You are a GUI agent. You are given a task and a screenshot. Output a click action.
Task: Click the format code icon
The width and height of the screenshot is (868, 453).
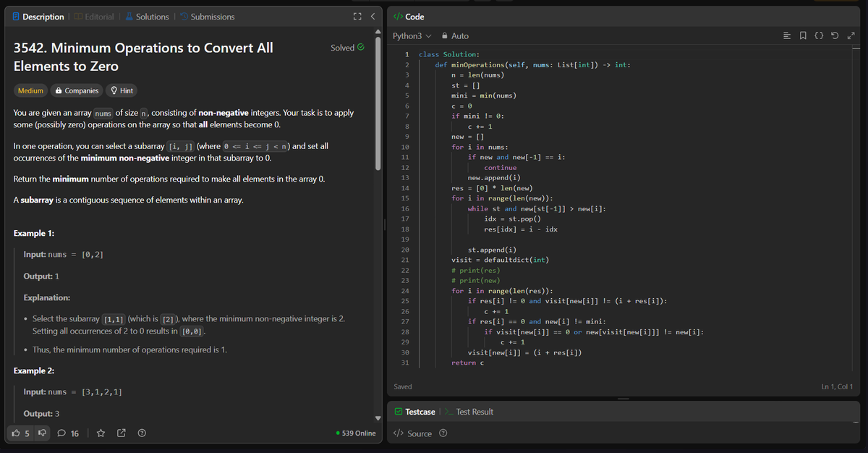[x=788, y=35]
